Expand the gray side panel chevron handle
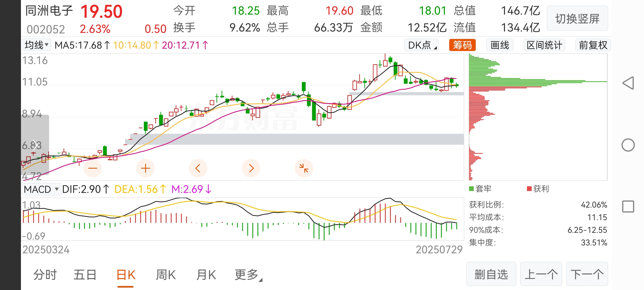This screenshot has width=644, height=290. 35,145
